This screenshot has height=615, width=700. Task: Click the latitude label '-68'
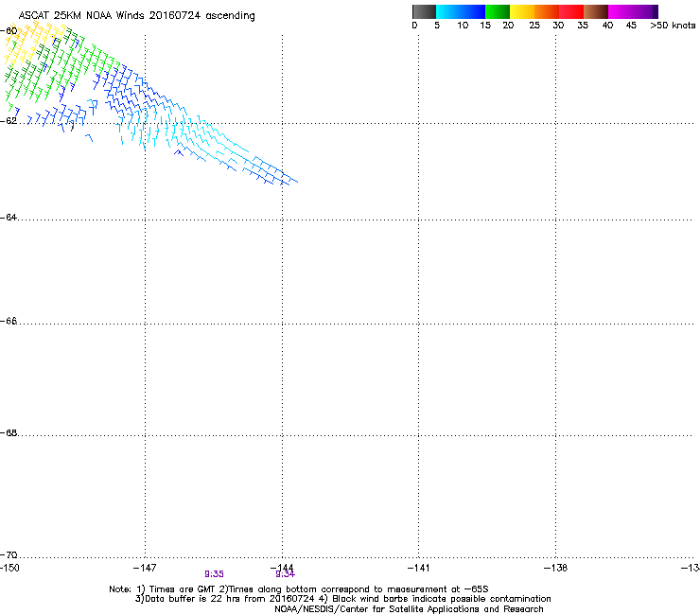(x=9, y=433)
